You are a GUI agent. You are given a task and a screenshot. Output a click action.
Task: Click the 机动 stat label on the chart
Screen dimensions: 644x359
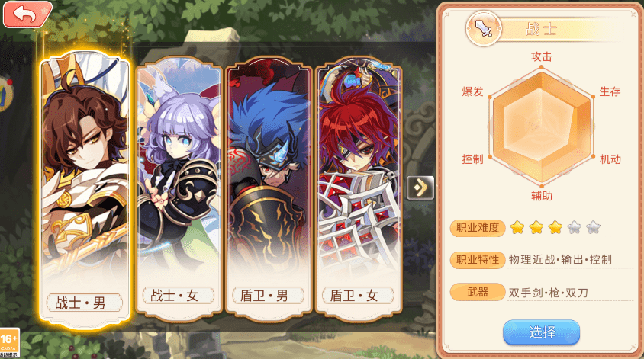coord(610,159)
